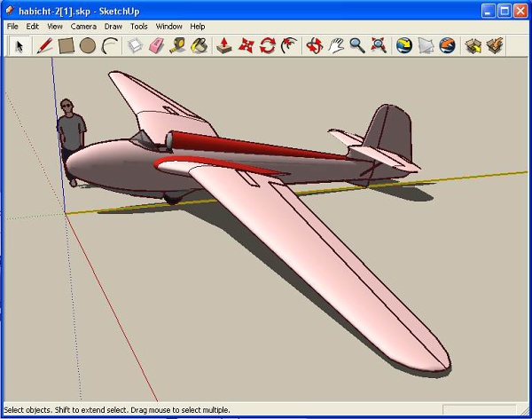Activate the Arc tool
Screen dimensions: 532x419
coord(109,45)
